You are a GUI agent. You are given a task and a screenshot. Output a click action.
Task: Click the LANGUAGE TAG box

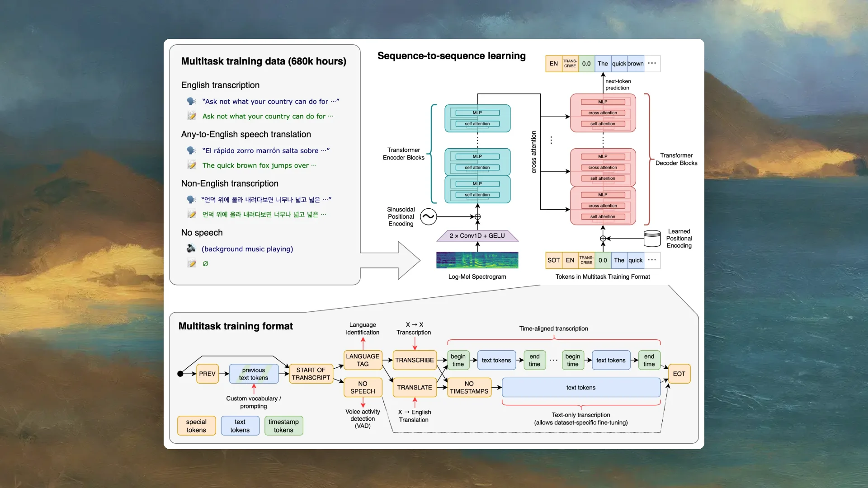pos(363,360)
